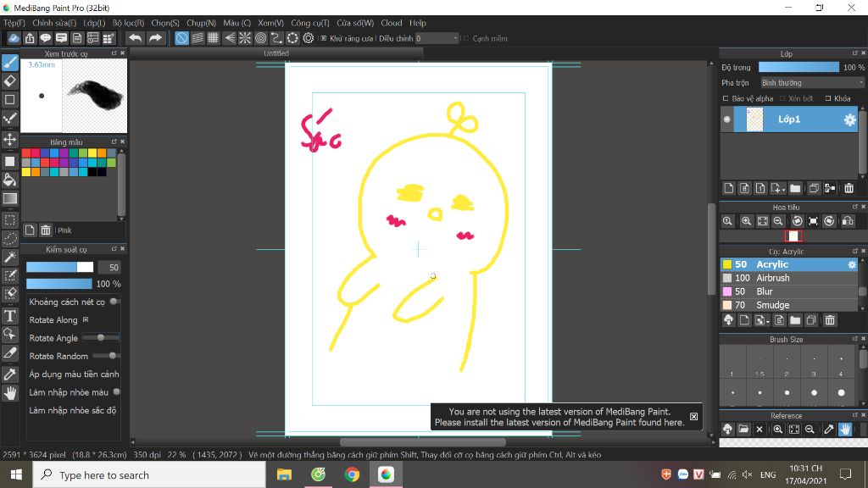Select the Gradient tool
The height and width of the screenshot is (488, 868).
click(10, 198)
